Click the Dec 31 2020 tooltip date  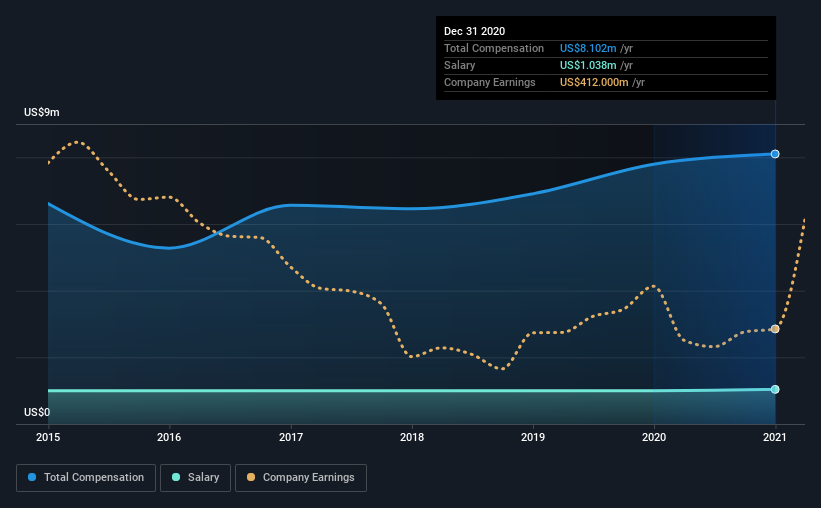[x=474, y=31]
